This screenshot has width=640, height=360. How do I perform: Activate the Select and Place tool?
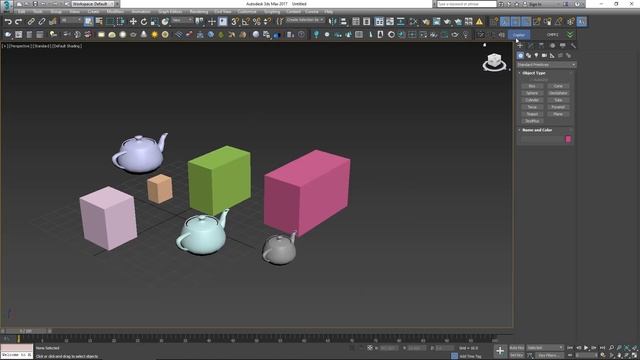click(165, 22)
